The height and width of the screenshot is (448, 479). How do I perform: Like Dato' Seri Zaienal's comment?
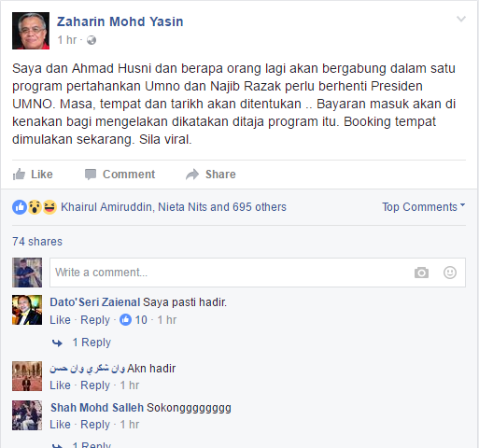60,320
